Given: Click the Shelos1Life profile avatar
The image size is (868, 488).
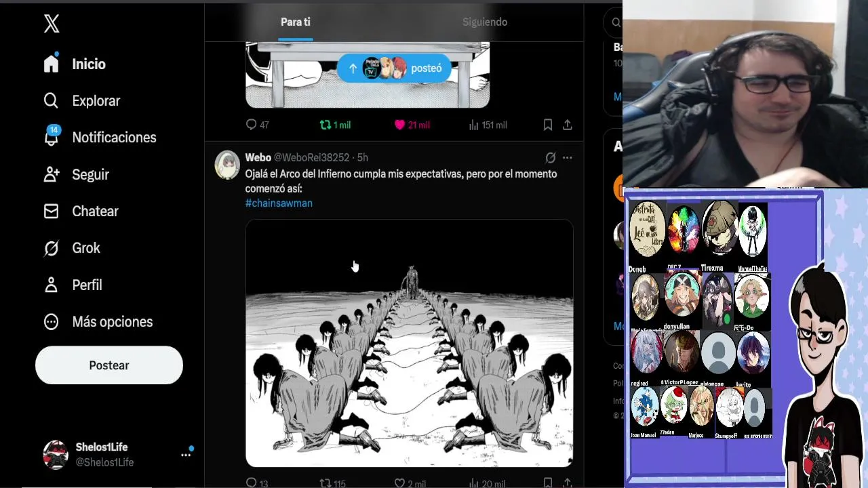Looking at the screenshot, I should (x=56, y=455).
